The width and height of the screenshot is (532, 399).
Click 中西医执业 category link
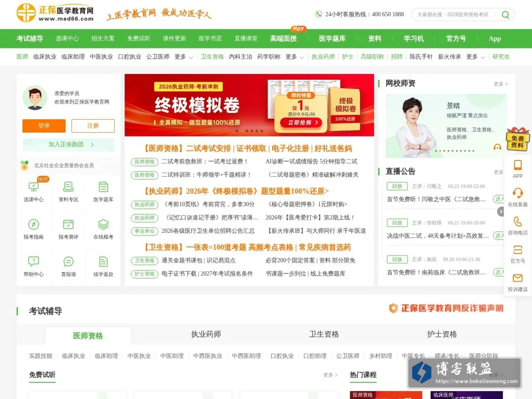(208, 356)
